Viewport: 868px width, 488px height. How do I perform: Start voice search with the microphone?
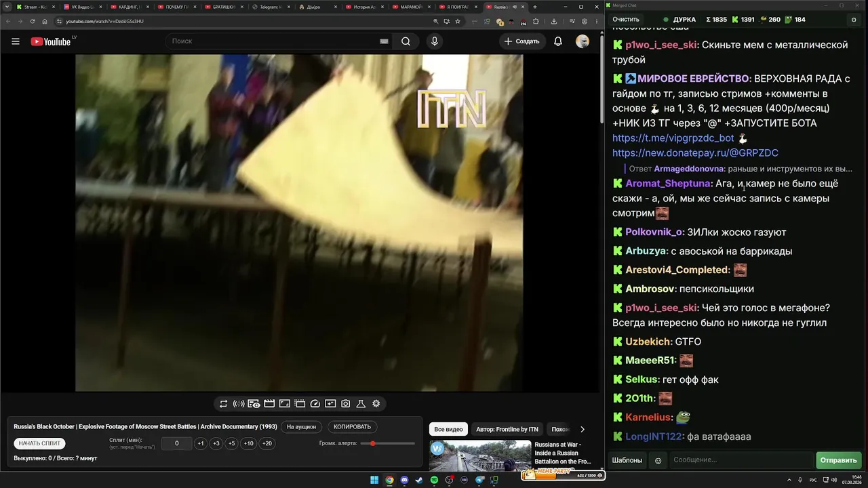(x=435, y=41)
